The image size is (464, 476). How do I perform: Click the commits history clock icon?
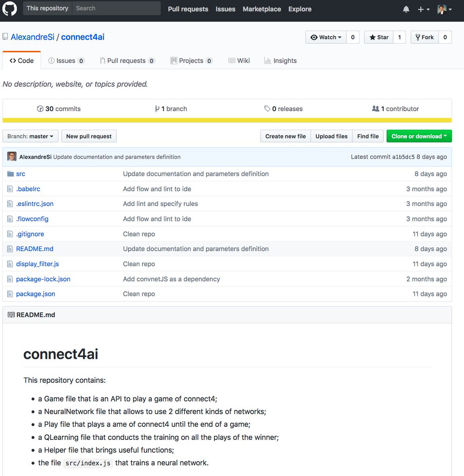tap(40, 109)
